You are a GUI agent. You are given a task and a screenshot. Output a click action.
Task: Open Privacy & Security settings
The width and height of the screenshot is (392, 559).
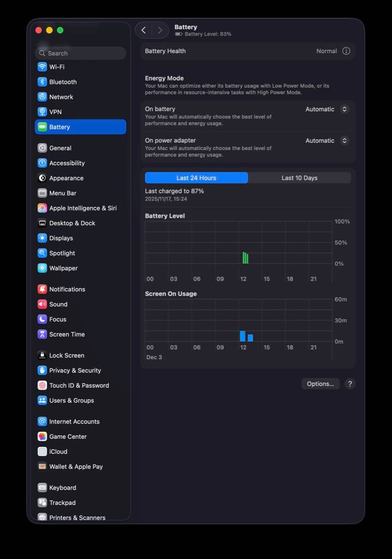click(x=75, y=371)
